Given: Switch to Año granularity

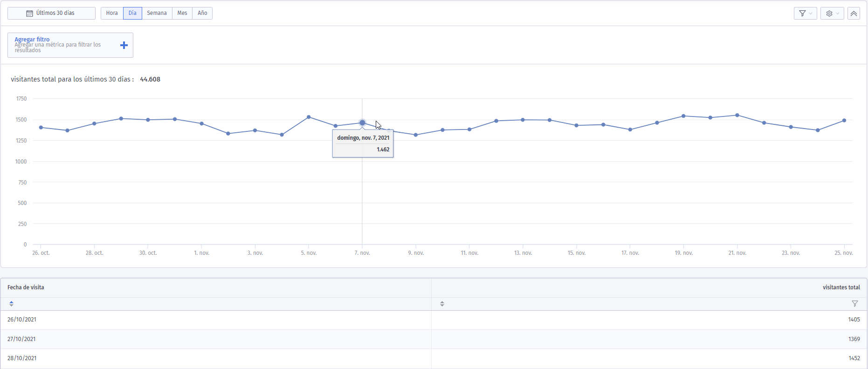Looking at the screenshot, I should pos(202,13).
